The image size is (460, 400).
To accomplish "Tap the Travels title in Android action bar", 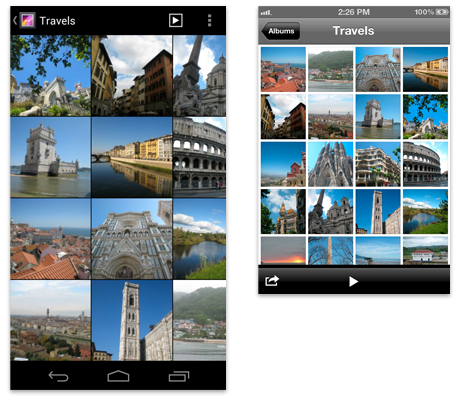I will coord(57,21).
